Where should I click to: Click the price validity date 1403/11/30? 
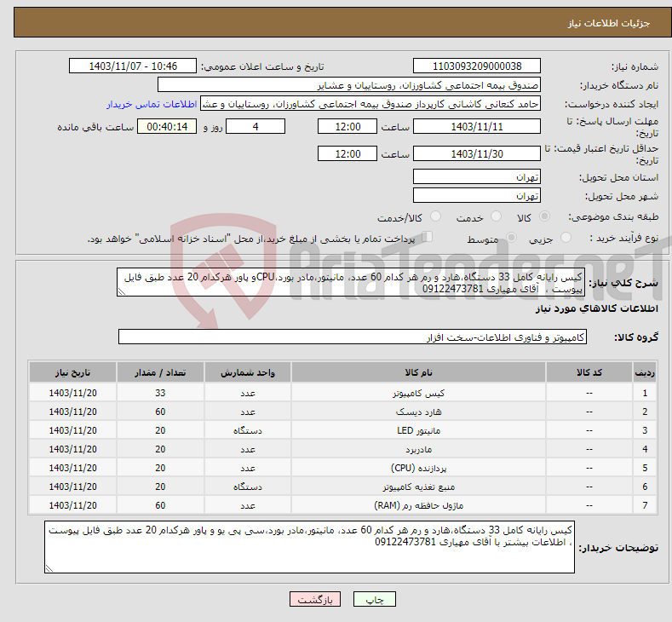pos(477,153)
